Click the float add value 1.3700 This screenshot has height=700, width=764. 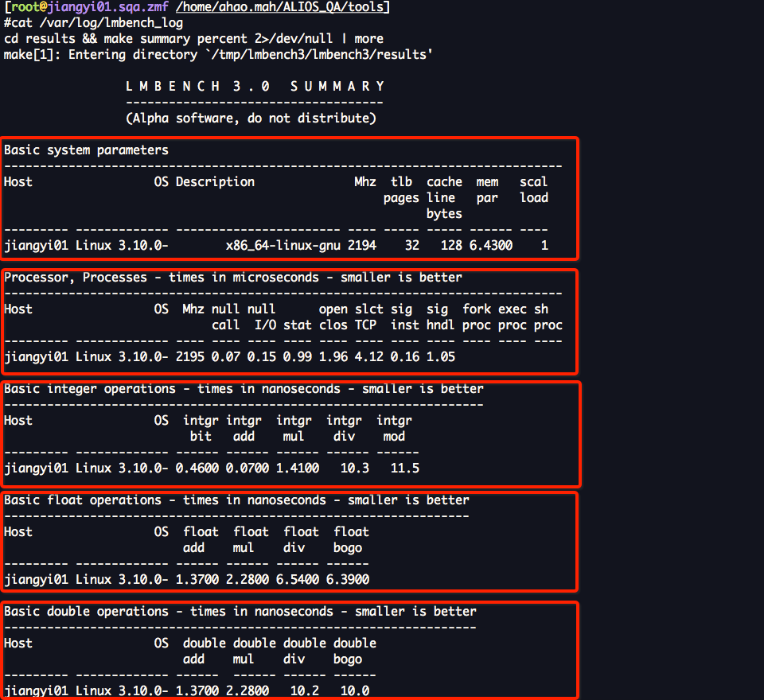(197, 580)
